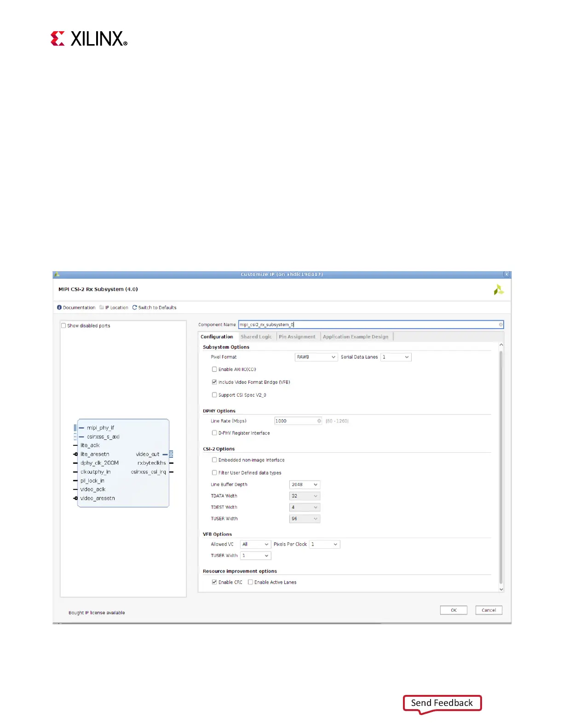Click the rxbyteclkhs output port label
563x728 pixels.
[151, 463]
